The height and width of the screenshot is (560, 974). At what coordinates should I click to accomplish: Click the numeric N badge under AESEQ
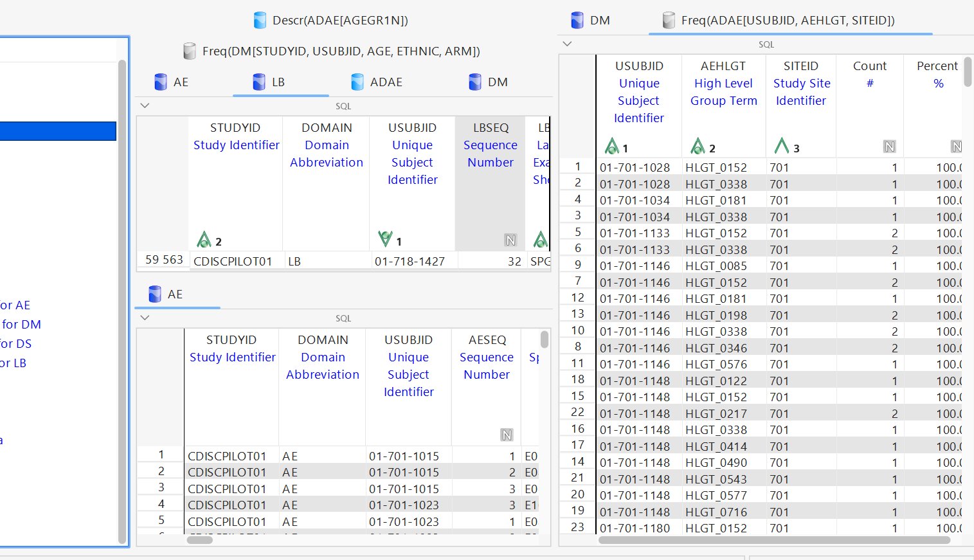point(507,435)
